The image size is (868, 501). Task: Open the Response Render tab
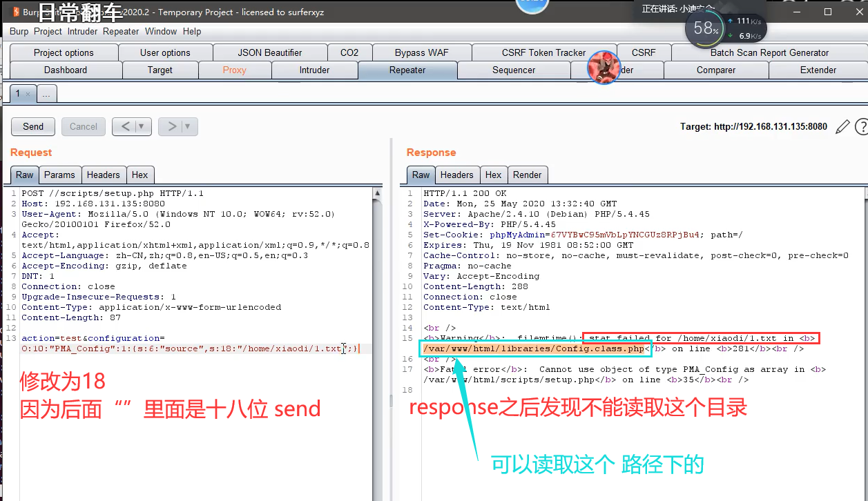pos(528,175)
